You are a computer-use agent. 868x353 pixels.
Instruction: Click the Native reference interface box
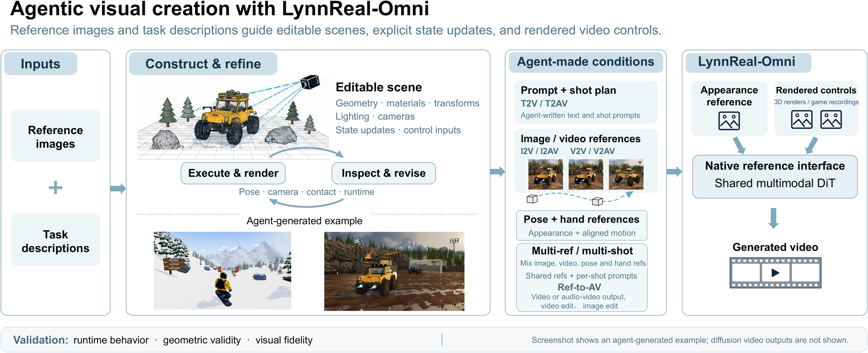(775, 177)
